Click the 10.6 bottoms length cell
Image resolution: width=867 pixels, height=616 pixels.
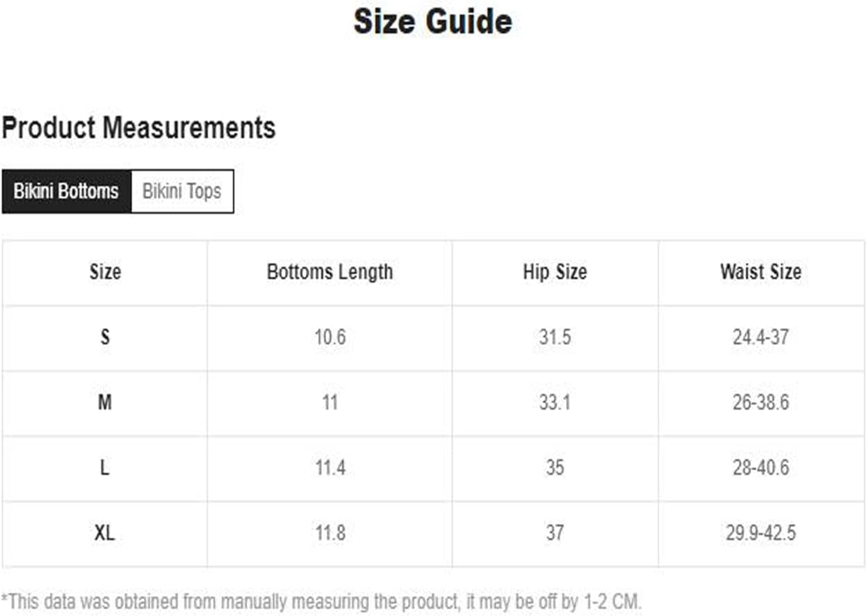coord(330,337)
